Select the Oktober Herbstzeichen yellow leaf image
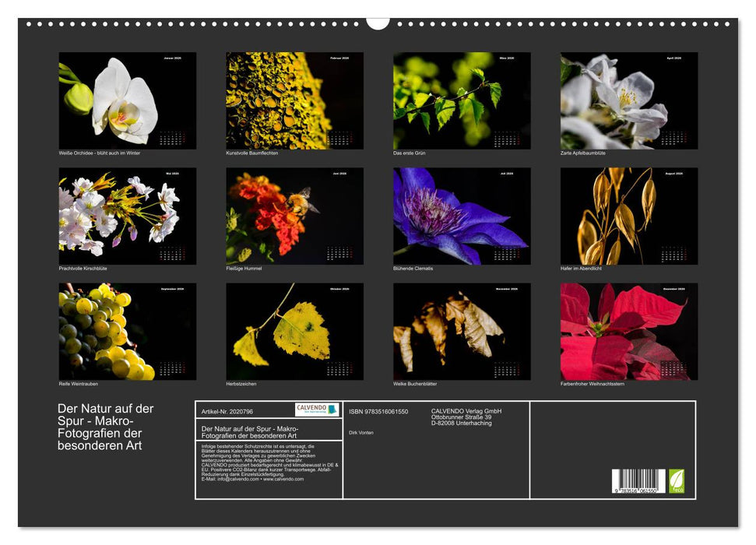This screenshot has width=756, height=545. point(290,331)
